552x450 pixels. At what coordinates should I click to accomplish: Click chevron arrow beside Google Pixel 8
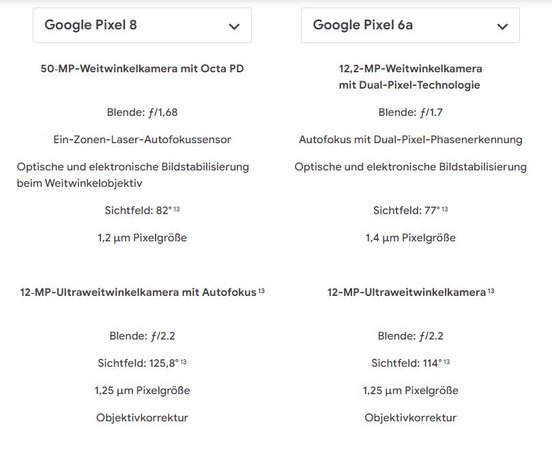click(234, 26)
